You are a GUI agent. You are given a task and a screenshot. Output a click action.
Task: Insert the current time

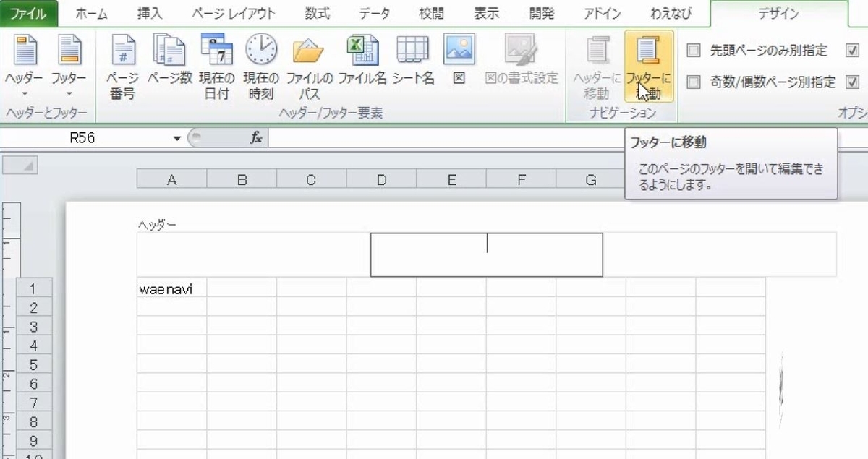[260, 61]
